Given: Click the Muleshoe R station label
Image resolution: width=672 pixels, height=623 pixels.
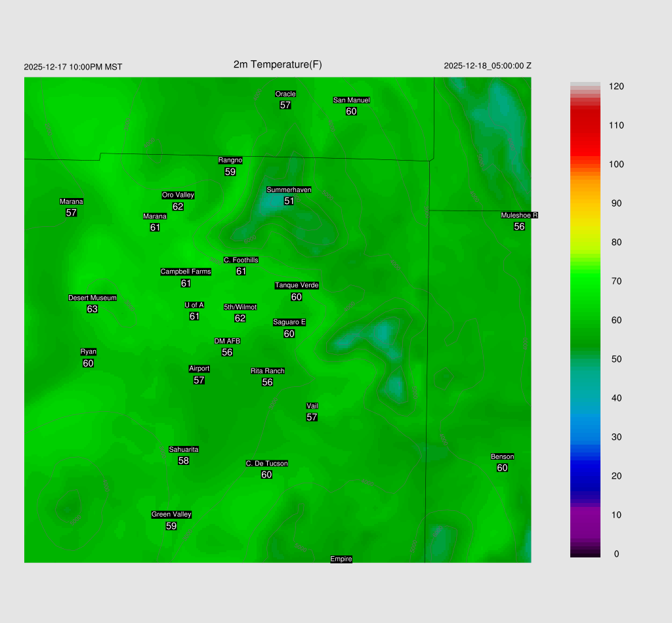Looking at the screenshot, I should tap(519, 215).
